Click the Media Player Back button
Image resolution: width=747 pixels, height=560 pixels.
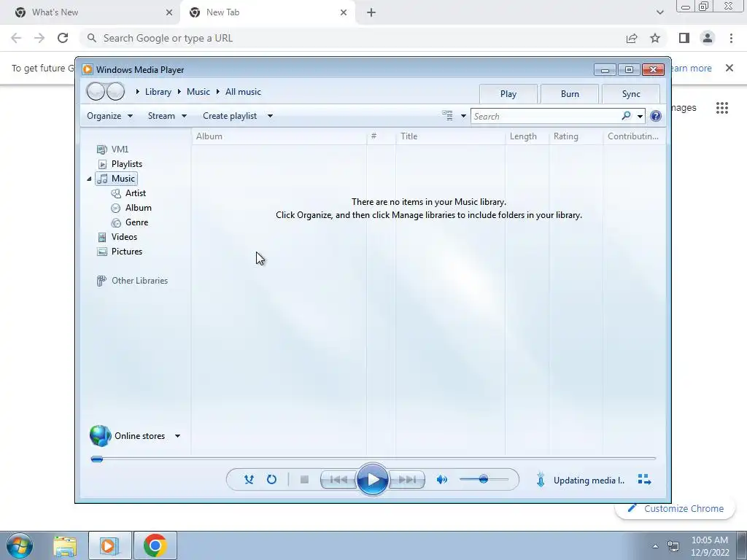[x=96, y=91]
